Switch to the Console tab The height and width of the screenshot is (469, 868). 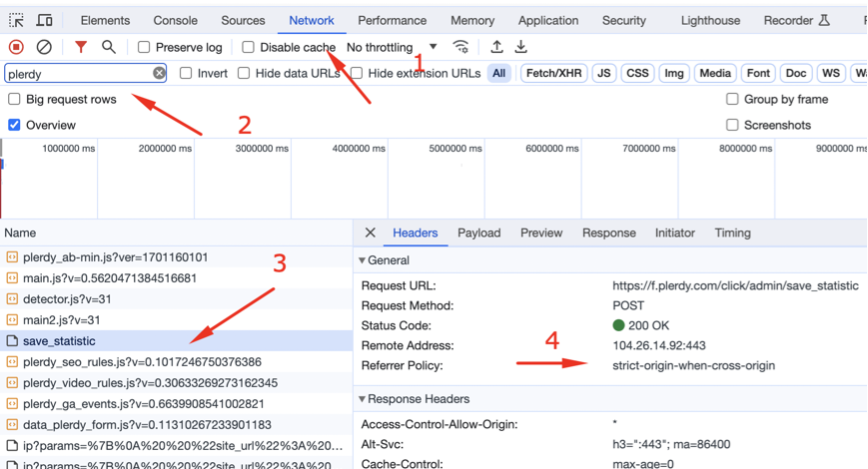(x=175, y=20)
